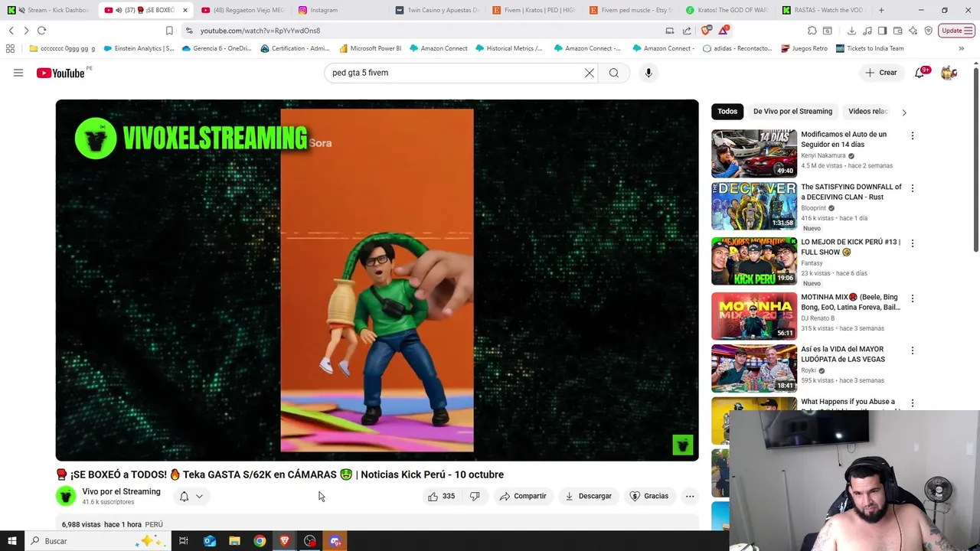Like the video with thumbs up
The height and width of the screenshot is (551, 980).
click(441, 496)
